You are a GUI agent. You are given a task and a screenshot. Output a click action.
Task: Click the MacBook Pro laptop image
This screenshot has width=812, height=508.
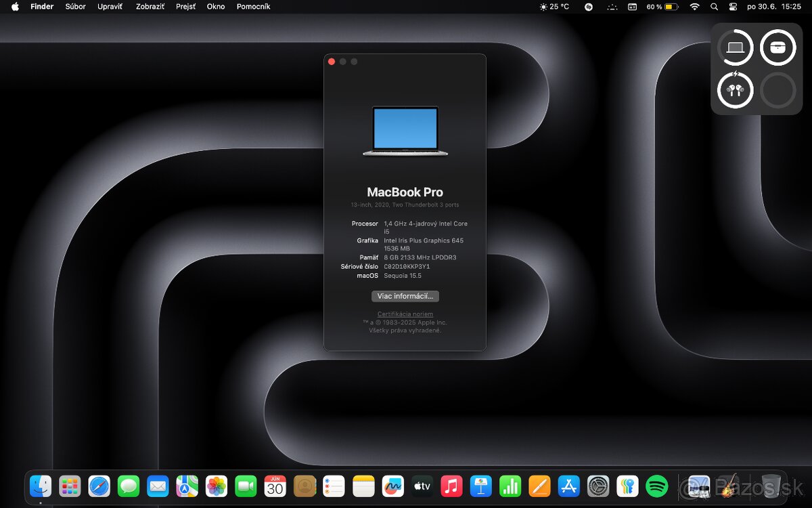pos(405,131)
